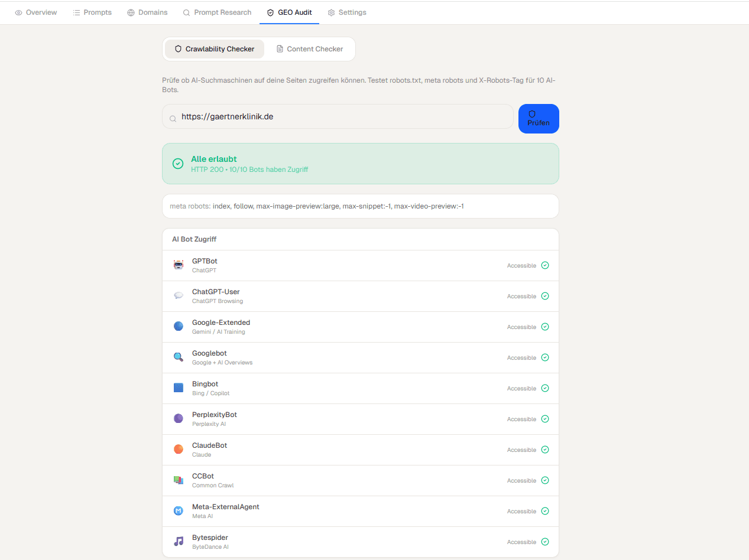Switch to the Prompt Research section

point(217,12)
